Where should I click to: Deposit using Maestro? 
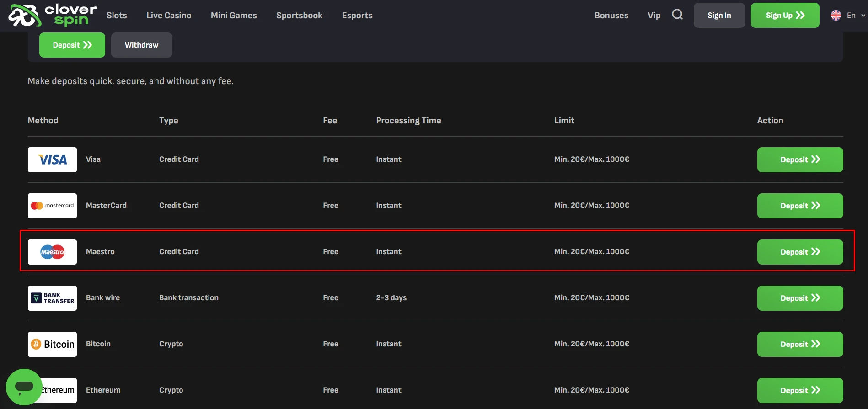coord(800,252)
